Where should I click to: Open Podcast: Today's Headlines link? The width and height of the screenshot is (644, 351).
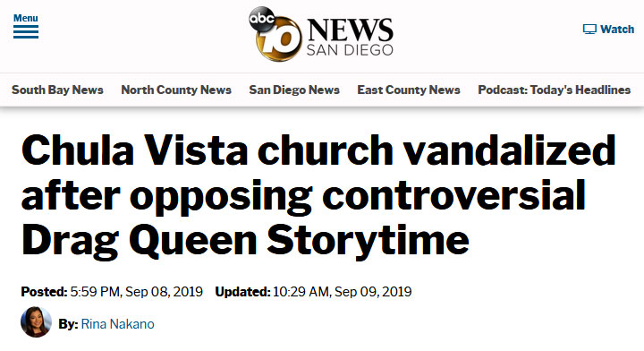554,90
